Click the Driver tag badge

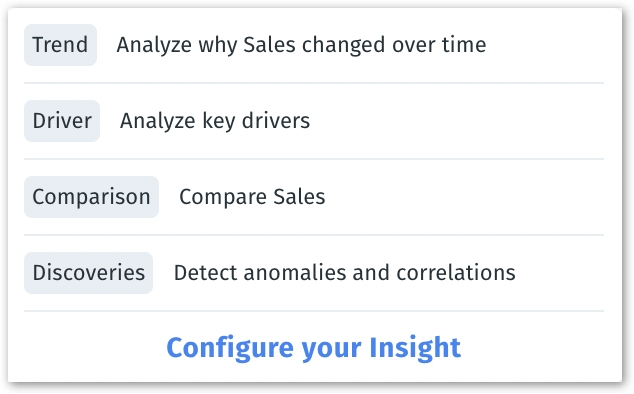(62, 121)
